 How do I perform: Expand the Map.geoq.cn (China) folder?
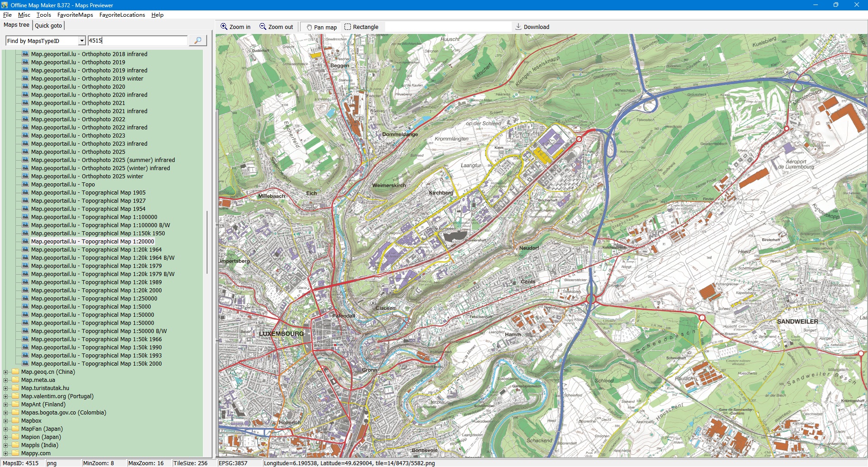(6, 372)
